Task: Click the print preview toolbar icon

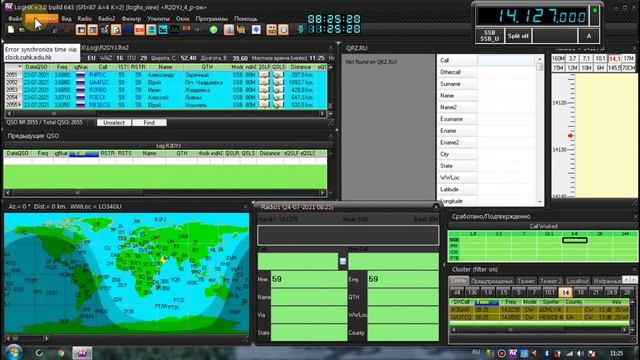Action: pos(116,30)
